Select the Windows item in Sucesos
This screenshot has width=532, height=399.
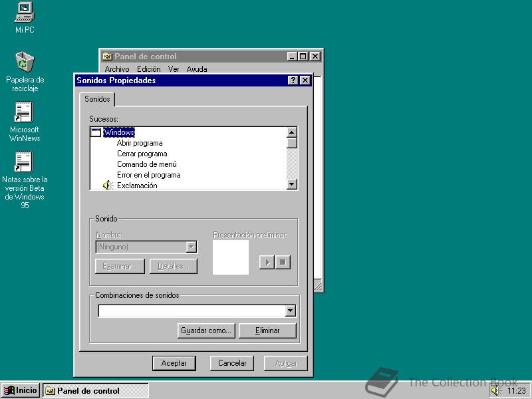pyautogui.click(x=119, y=132)
